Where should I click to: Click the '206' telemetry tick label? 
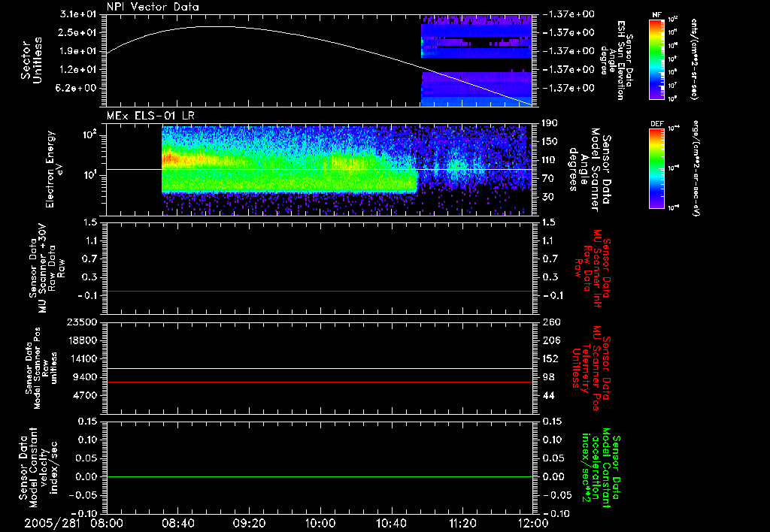(x=551, y=340)
